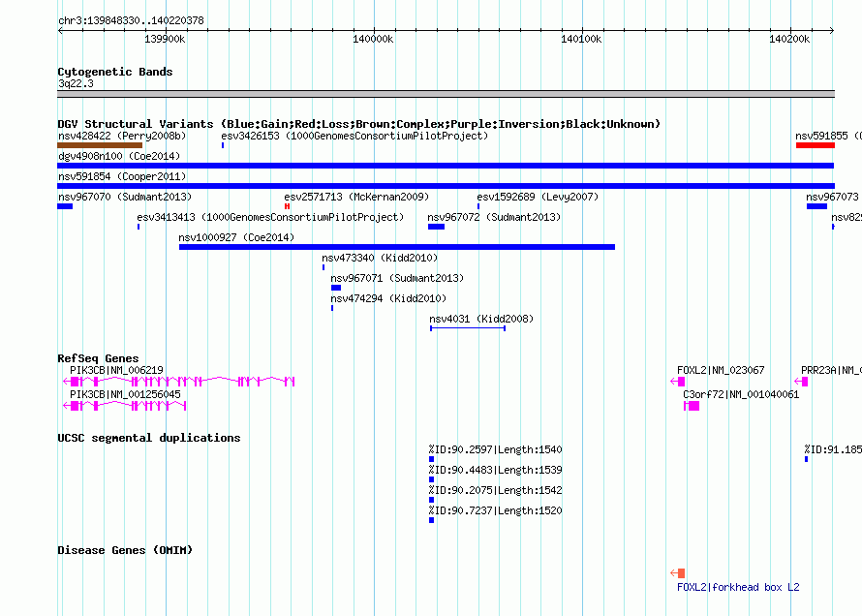
Task: Click the orange FOXL2 OMIM disease gene glyph
Action: coord(678,573)
